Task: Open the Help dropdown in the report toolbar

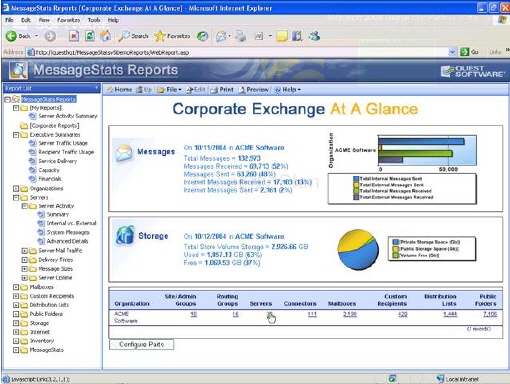Action: [288, 90]
